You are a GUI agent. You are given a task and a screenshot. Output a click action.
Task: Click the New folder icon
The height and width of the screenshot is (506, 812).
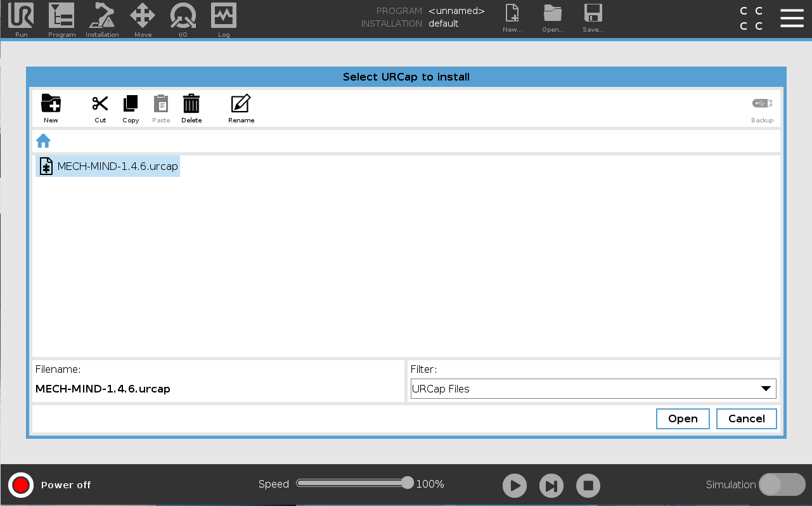click(x=51, y=108)
